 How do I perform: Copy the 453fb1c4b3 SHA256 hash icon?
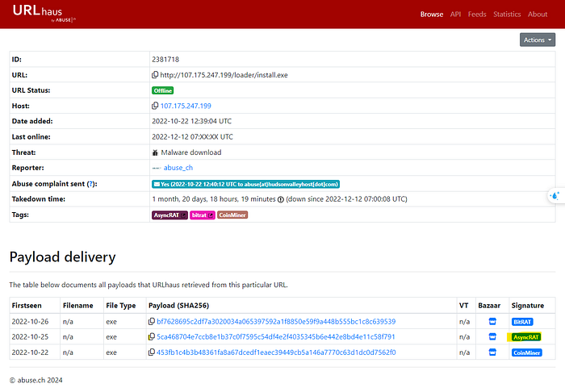pos(152,352)
